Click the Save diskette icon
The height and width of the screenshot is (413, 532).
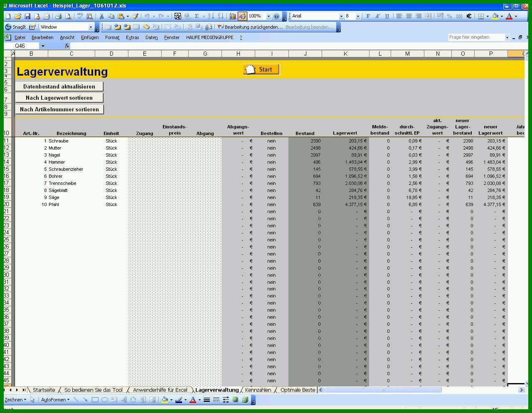coord(27,16)
